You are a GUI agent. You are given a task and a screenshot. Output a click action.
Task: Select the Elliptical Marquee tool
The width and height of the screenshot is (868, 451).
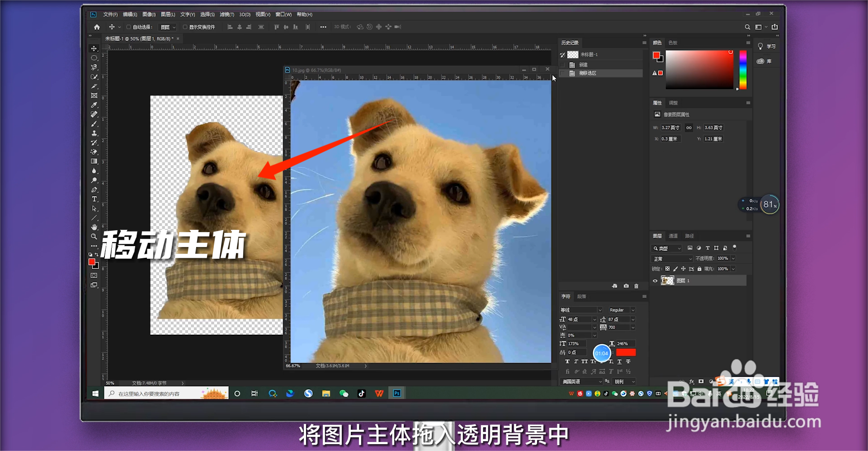coord(94,58)
